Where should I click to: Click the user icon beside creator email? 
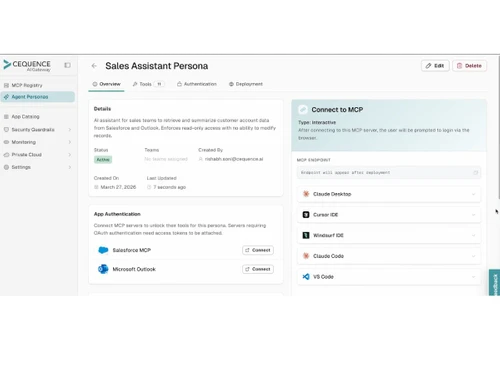point(201,159)
